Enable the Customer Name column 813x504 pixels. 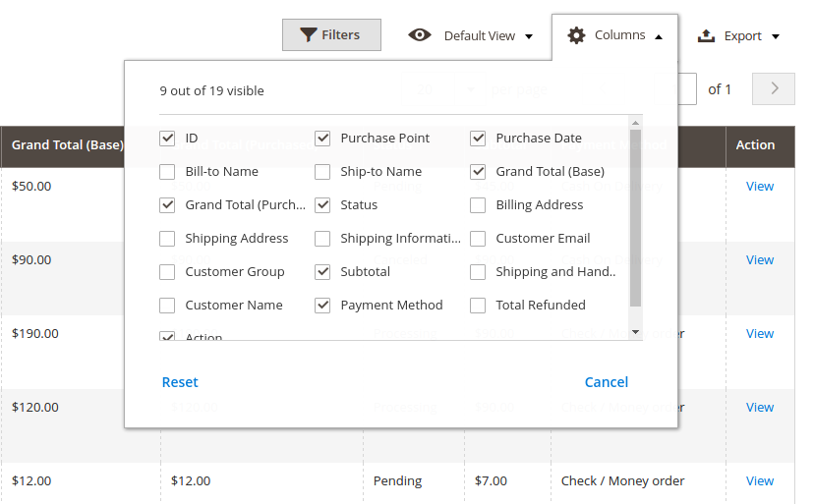pos(167,306)
